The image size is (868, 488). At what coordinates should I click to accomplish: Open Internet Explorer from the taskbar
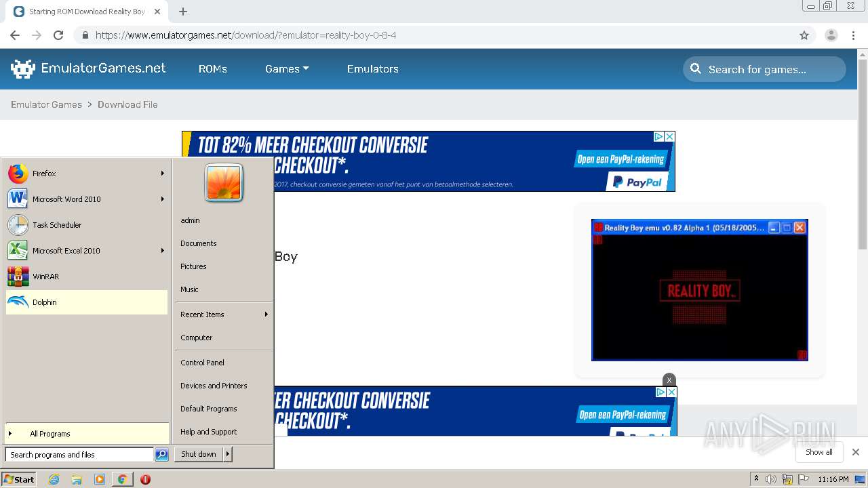click(x=54, y=479)
